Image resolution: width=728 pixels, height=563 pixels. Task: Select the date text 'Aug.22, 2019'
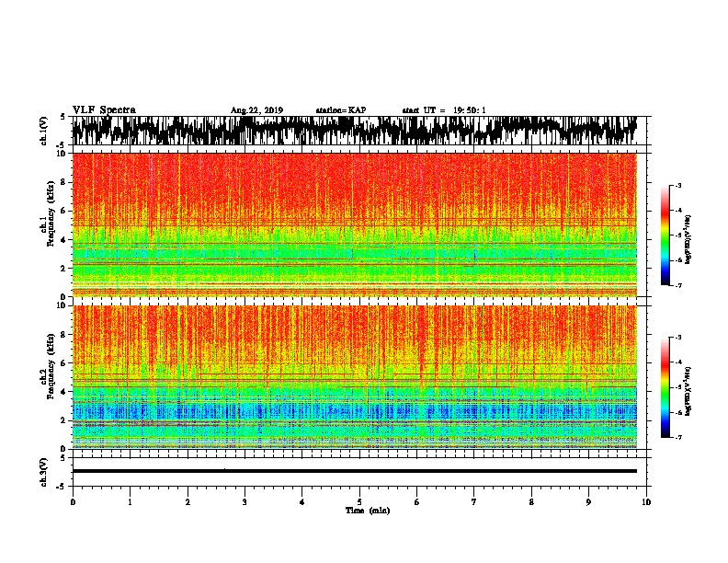point(256,110)
